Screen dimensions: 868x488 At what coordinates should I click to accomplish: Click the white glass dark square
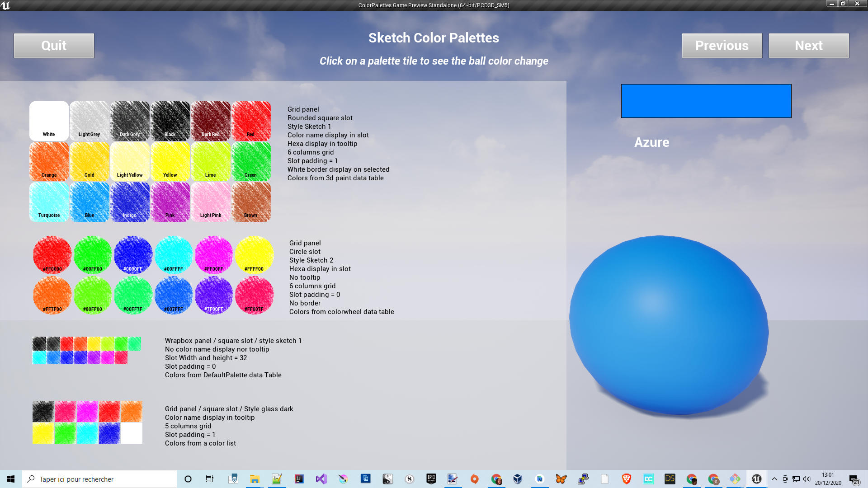click(x=132, y=433)
